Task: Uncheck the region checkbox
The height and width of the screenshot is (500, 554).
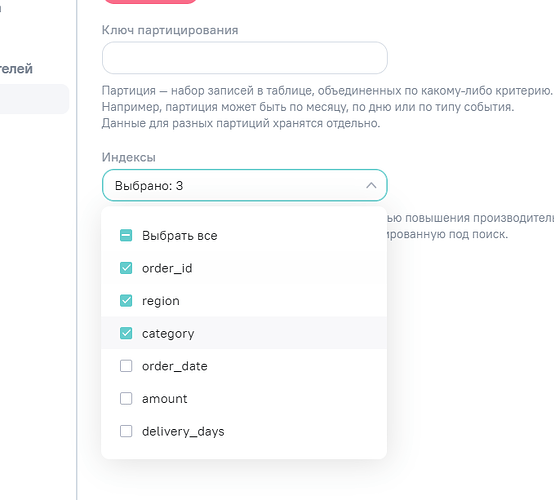Action: pos(126,301)
